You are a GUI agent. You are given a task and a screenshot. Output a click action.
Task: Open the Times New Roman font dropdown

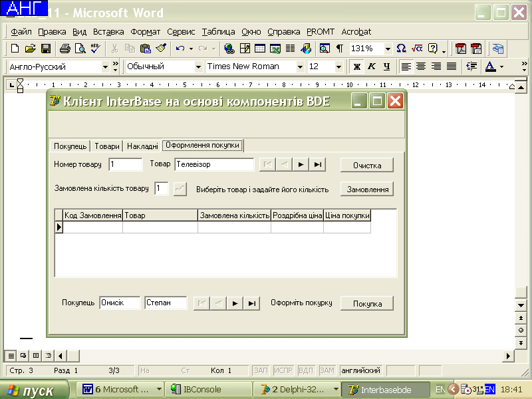[x=300, y=67]
